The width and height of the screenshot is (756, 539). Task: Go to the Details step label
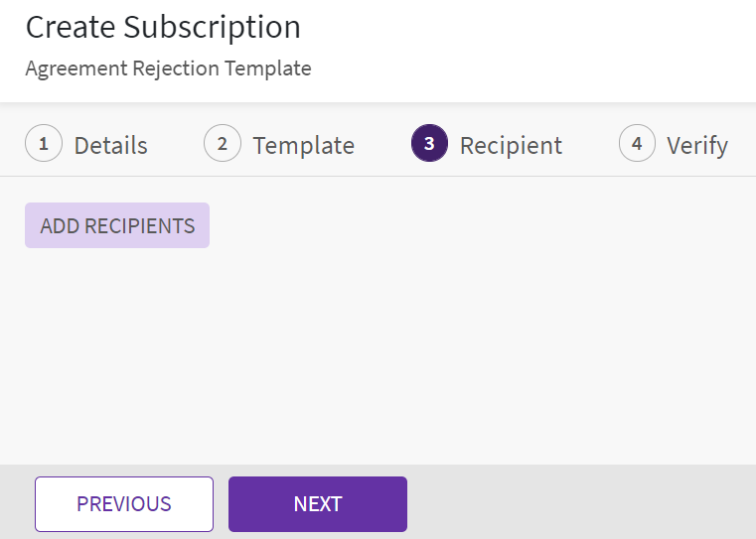coord(110,146)
